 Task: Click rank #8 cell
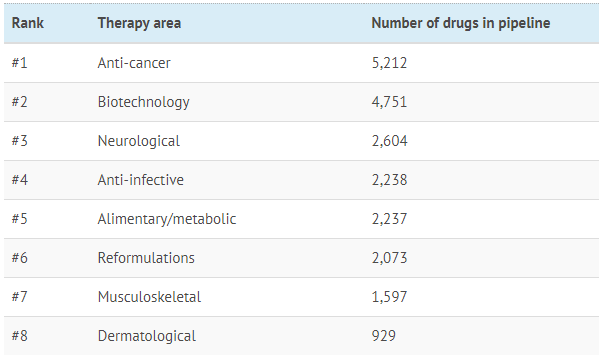click(x=19, y=336)
